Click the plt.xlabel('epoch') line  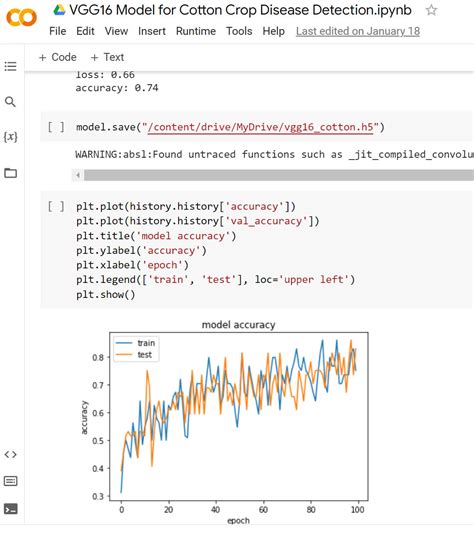pos(132,265)
